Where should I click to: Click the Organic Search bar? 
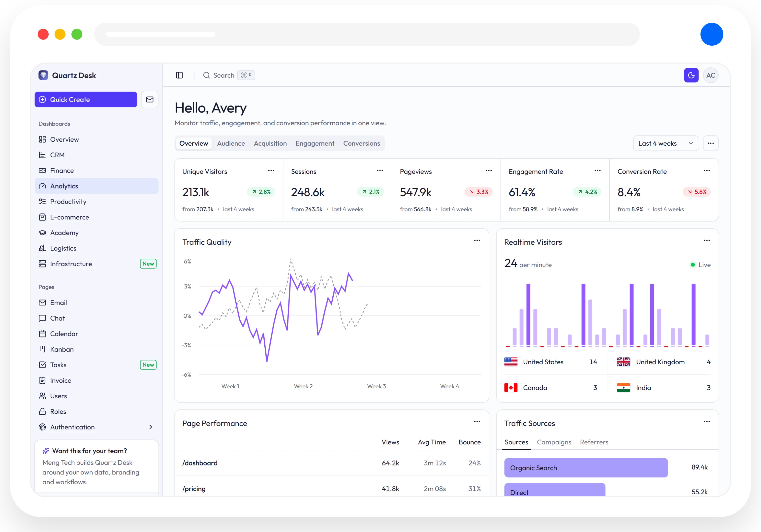(x=586, y=468)
